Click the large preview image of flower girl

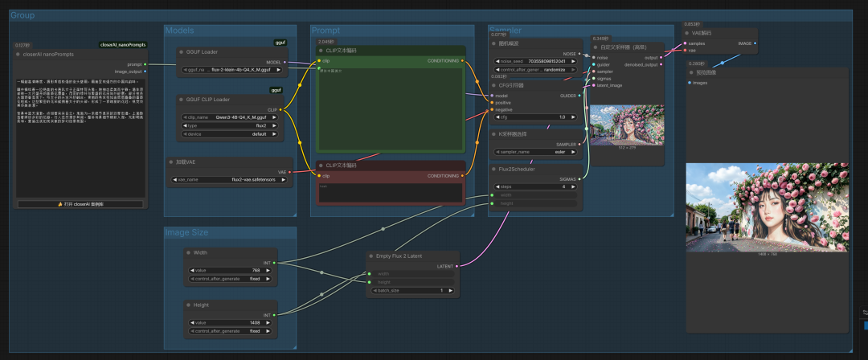tap(767, 207)
